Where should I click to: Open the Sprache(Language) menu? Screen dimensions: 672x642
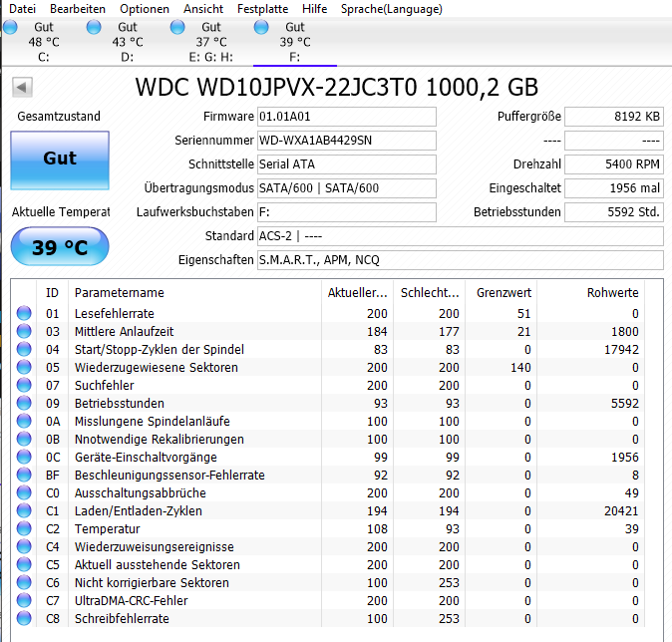click(x=391, y=9)
